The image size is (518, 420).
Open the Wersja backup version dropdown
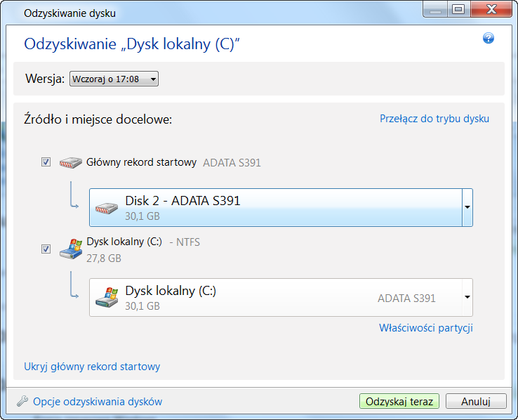114,79
